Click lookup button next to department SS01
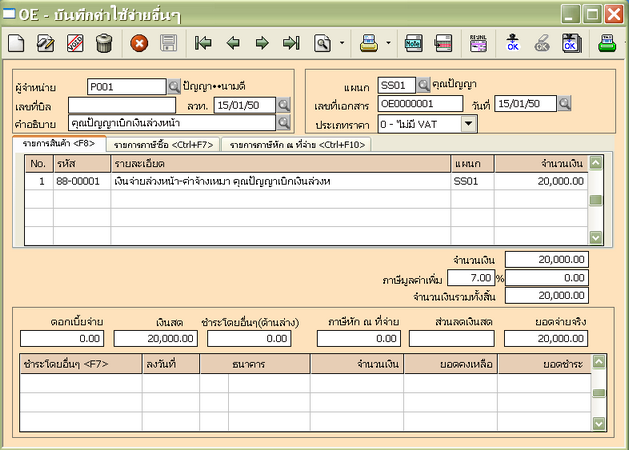Screen dimensions: 629x450 [423, 85]
